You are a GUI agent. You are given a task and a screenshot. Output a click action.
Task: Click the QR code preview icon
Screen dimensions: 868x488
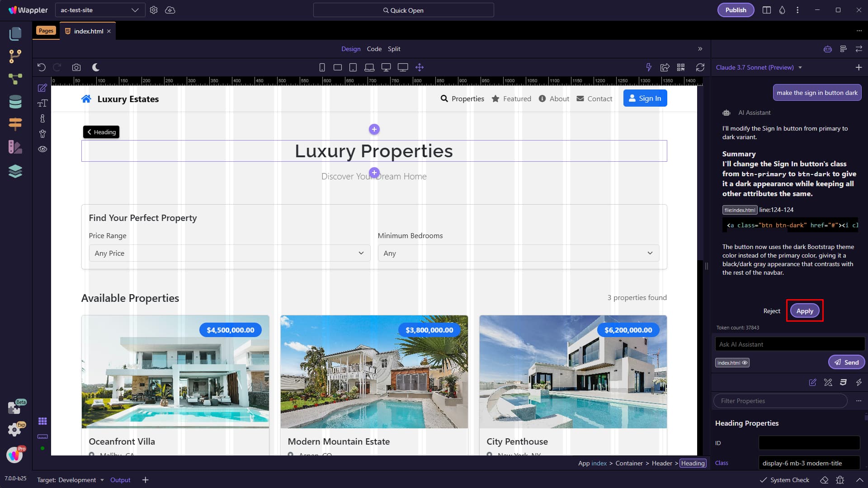(681, 67)
